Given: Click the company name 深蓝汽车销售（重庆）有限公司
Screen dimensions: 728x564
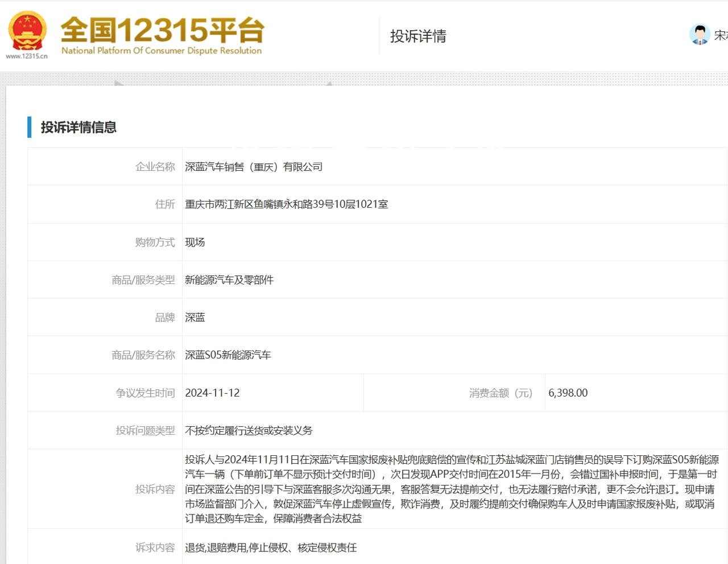Looking at the screenshot, I should (254, 167).
